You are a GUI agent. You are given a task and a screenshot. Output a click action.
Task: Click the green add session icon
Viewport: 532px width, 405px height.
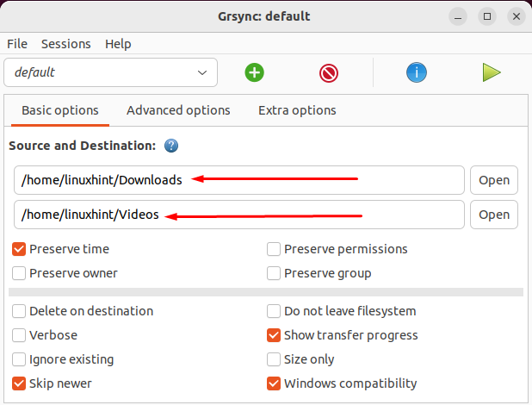coord(254,73)
